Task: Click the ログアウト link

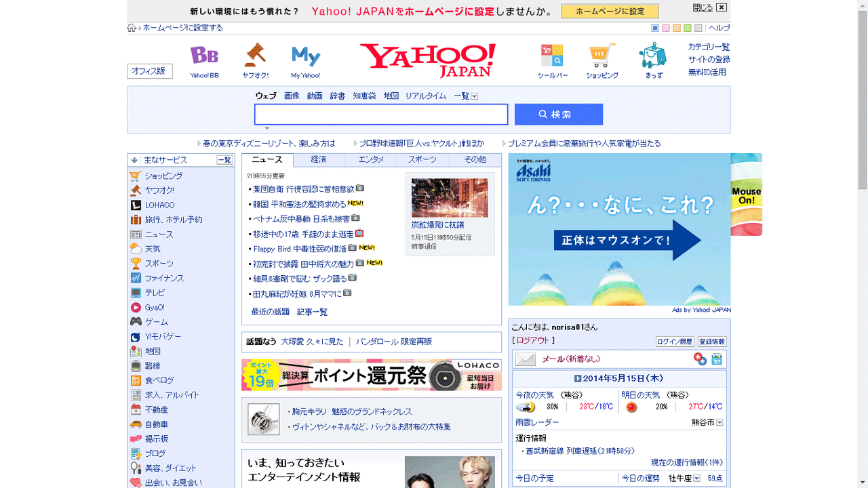Action: [x=533, y=341]
